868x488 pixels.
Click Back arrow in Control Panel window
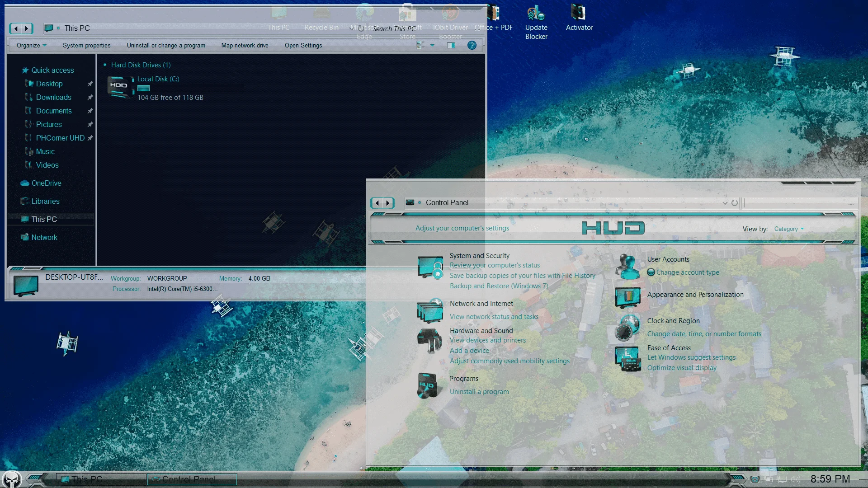click(x=377, y=203)
